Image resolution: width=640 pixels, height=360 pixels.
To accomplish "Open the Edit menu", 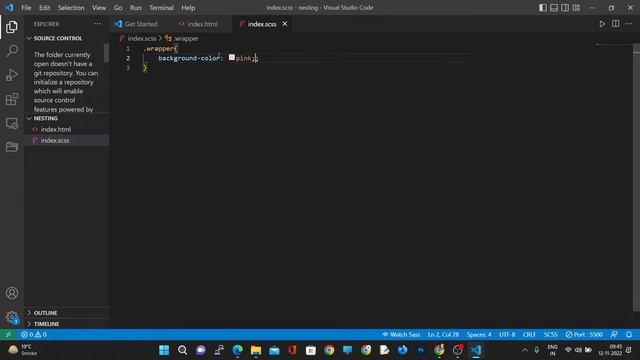I will 44,7.
